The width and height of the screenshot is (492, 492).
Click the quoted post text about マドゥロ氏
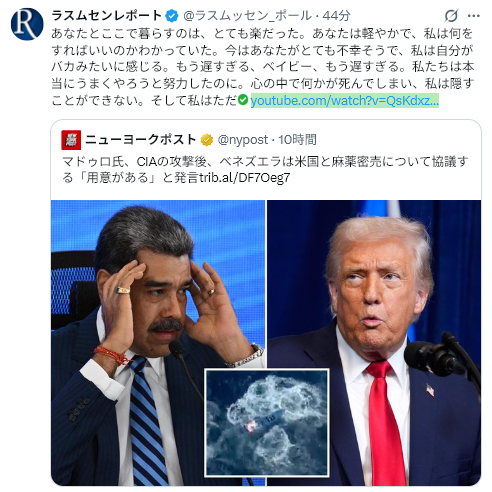(x=265, y=169)
